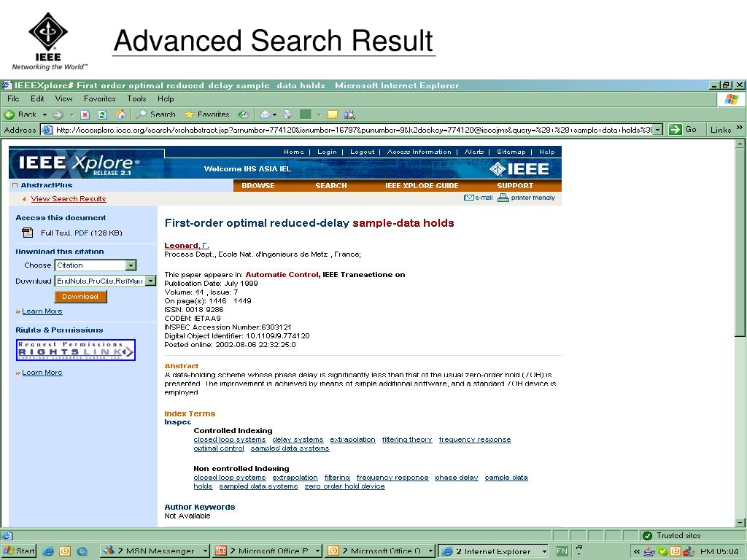Click the Research toolbar icon

(x=350, y=114)
